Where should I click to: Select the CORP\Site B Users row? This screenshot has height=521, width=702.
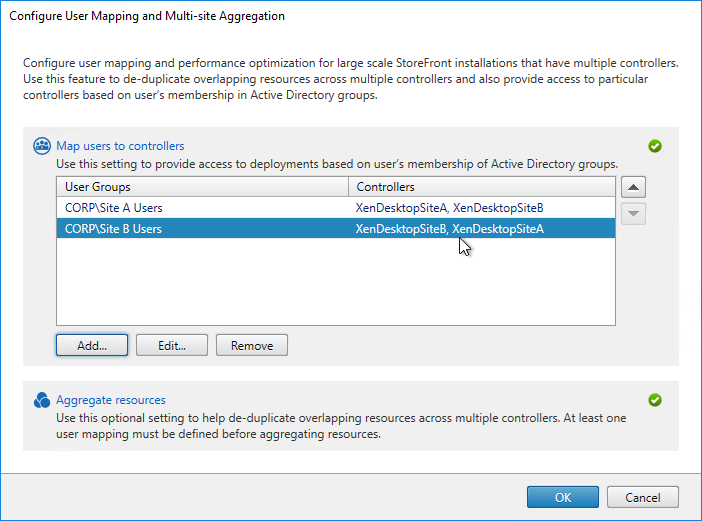coord(336,229)
